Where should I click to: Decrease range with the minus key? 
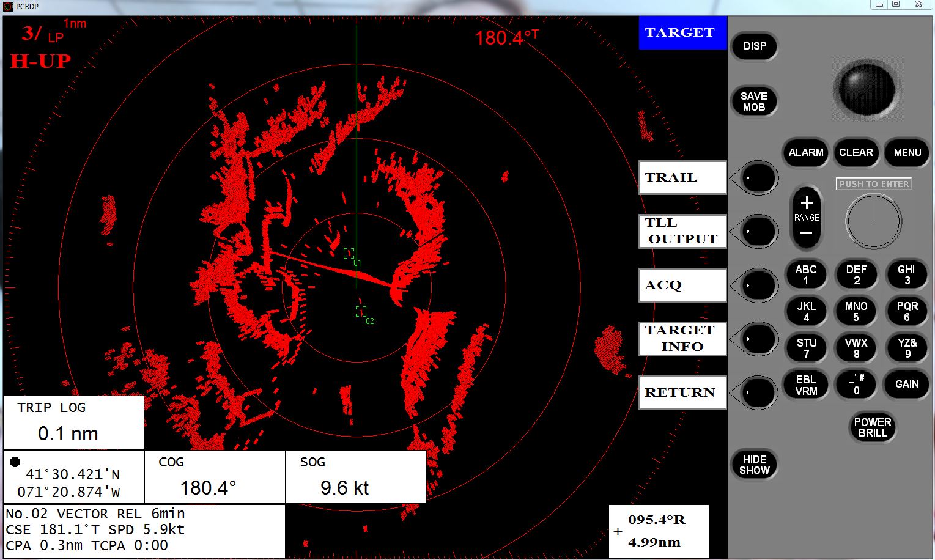(806, 234)
